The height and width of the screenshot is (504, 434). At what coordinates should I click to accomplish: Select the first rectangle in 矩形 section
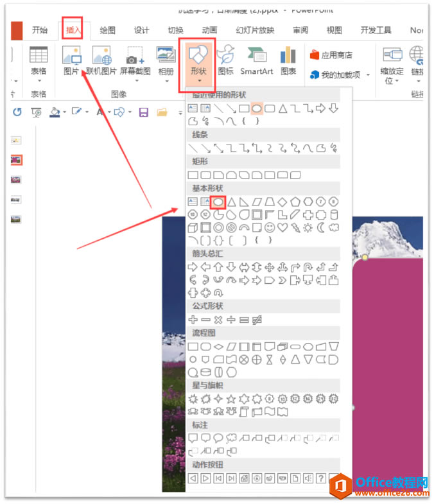pyautogui.click(x=193, y=175)
